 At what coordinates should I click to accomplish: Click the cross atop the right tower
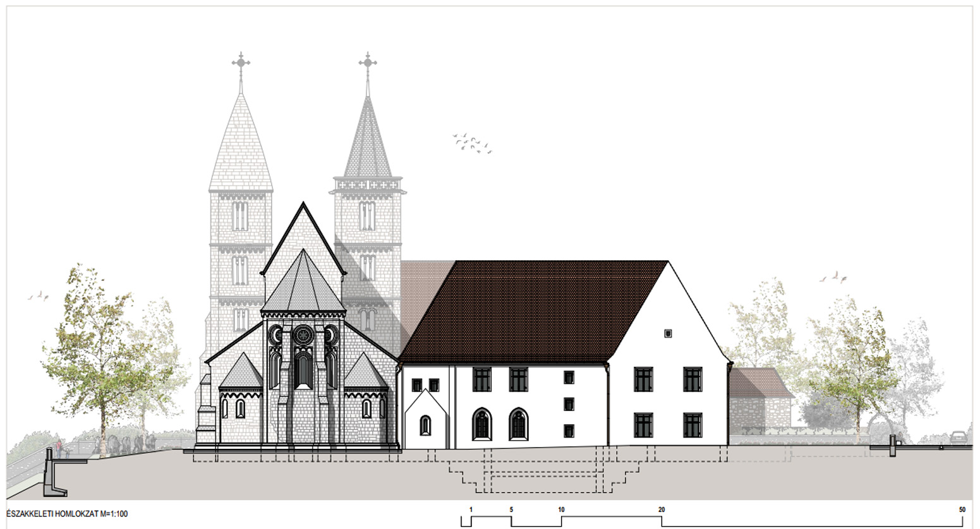click(368, 62)
